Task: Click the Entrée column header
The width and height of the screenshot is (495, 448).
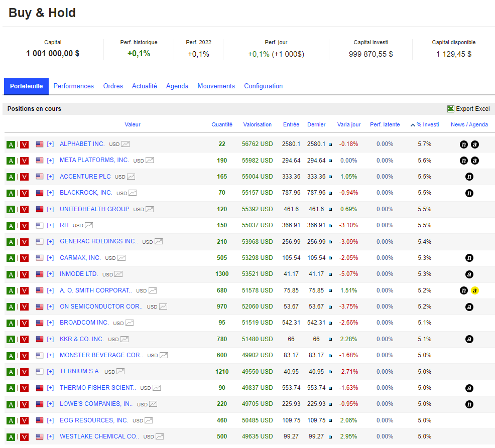Action: [291, 124]
